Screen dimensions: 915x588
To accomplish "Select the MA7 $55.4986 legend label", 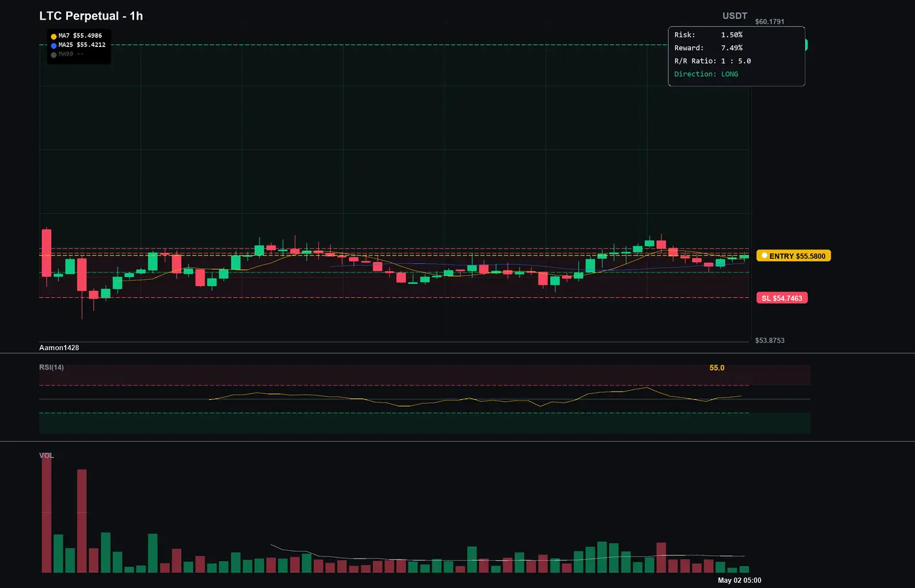I will click(x=80, y=36).
